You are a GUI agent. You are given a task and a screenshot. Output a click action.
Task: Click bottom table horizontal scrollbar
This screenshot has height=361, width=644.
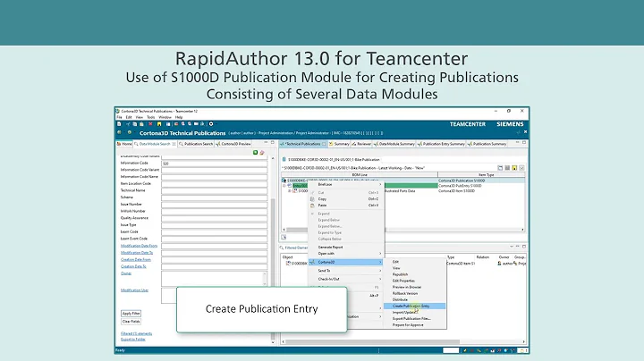[x=372, y=341]
